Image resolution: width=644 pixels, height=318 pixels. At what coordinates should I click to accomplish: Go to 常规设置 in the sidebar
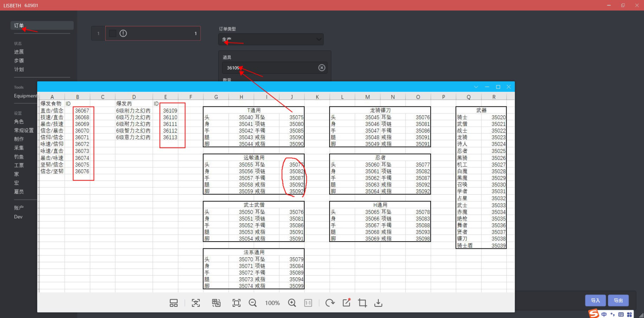(x=24, y=130)
